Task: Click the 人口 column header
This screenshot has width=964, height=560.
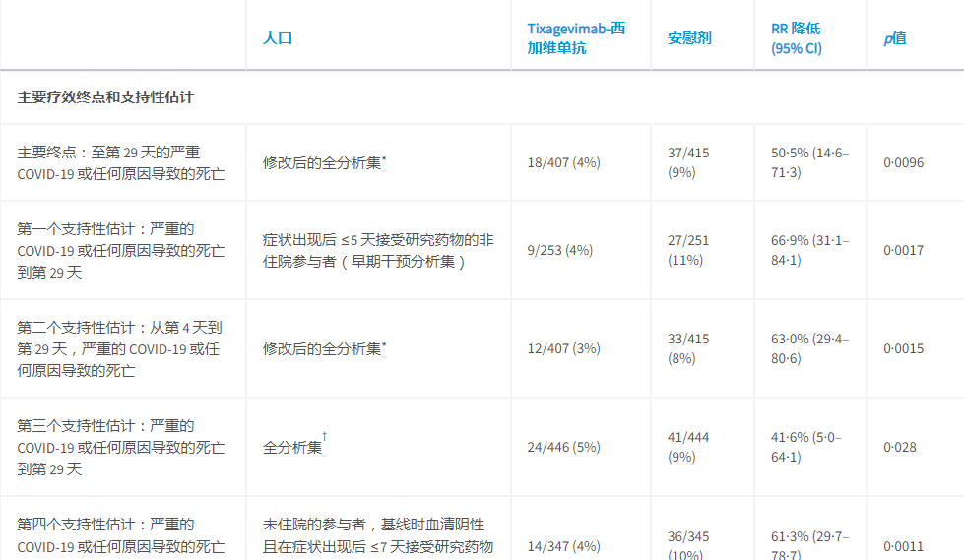Action: pyautogui.click(x=278, y=38)
